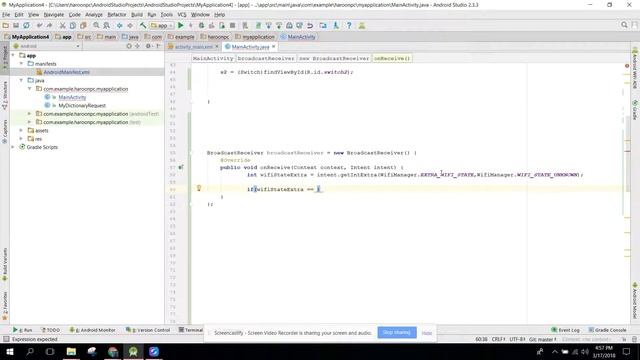Open the Gradle Console tool window

tap(607, 330)
